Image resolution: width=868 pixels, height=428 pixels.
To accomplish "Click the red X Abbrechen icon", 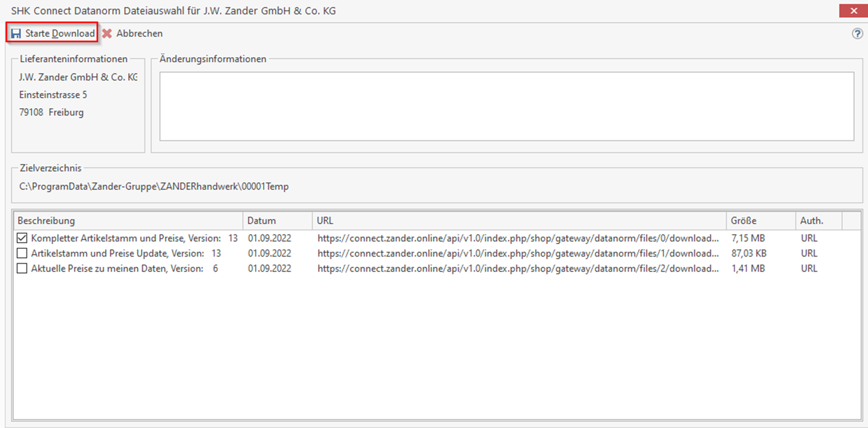I will (x=107, y=34).
